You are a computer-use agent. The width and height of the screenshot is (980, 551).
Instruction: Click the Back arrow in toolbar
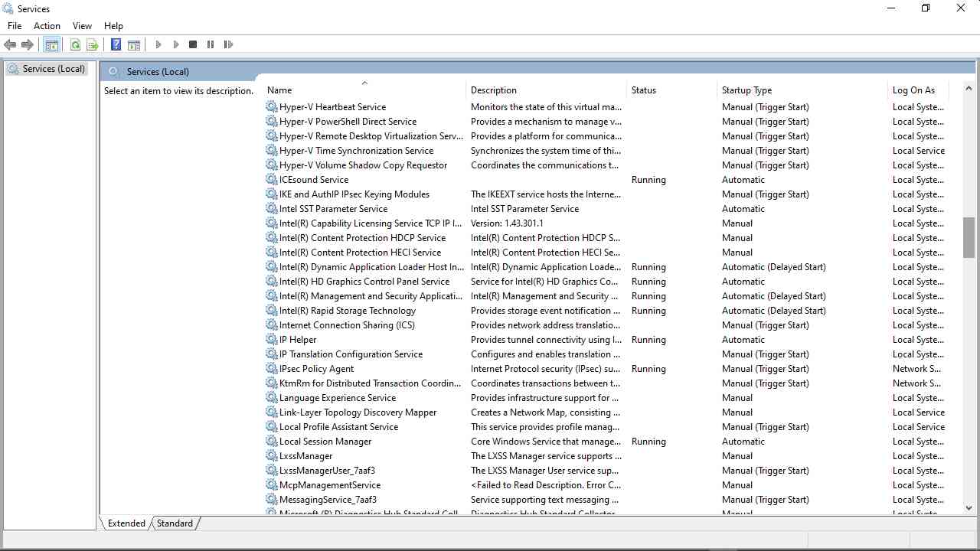click(x=10, y=45)
